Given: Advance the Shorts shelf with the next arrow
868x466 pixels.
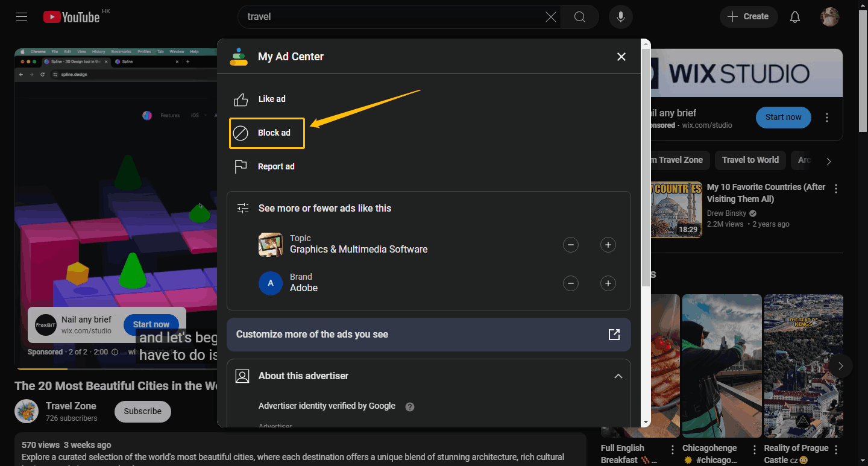Looking at the screenshot, I should [840, 366].
